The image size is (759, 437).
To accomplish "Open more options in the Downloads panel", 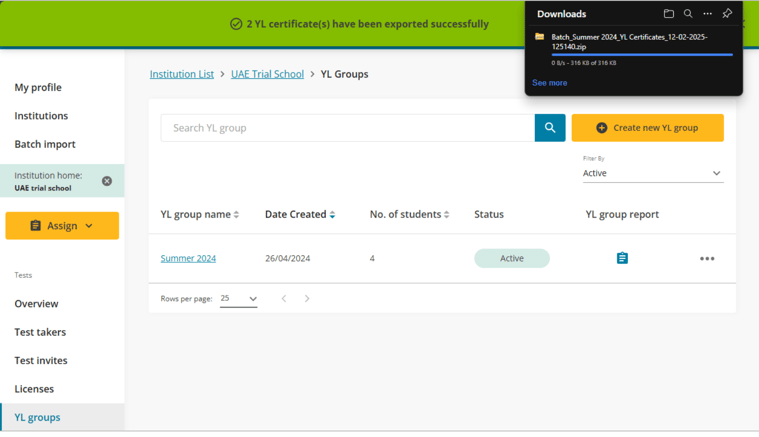I will click(707, 14).
